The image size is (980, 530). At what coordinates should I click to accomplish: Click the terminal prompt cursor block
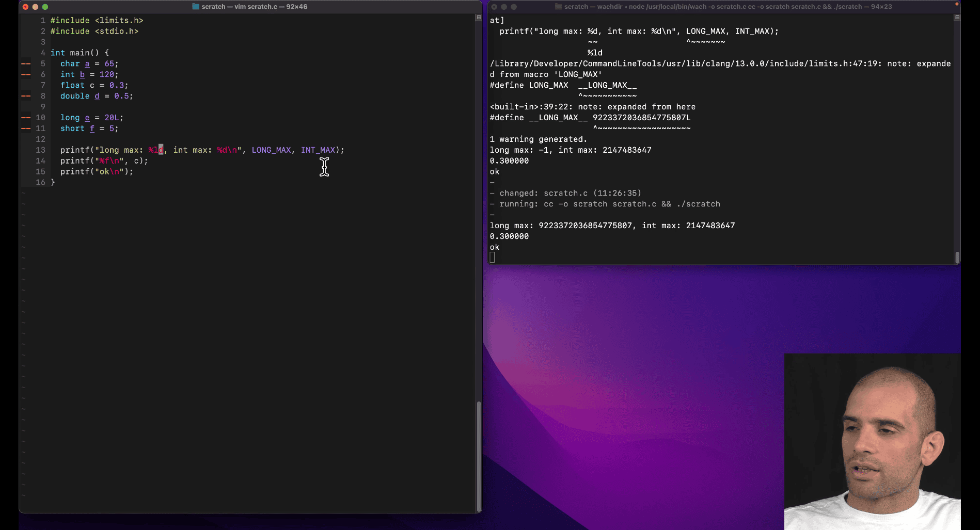pos(492,258)
